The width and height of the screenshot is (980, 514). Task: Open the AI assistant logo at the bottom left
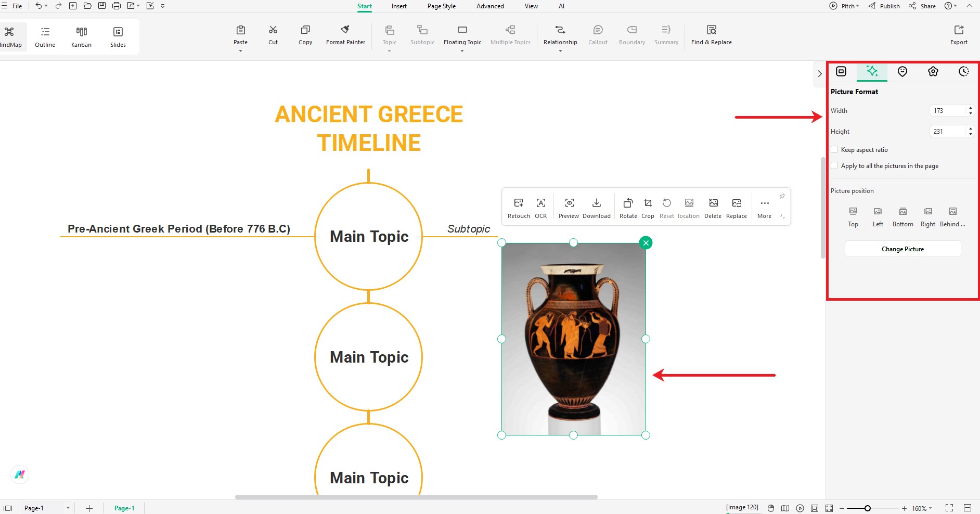coord(20,474)
